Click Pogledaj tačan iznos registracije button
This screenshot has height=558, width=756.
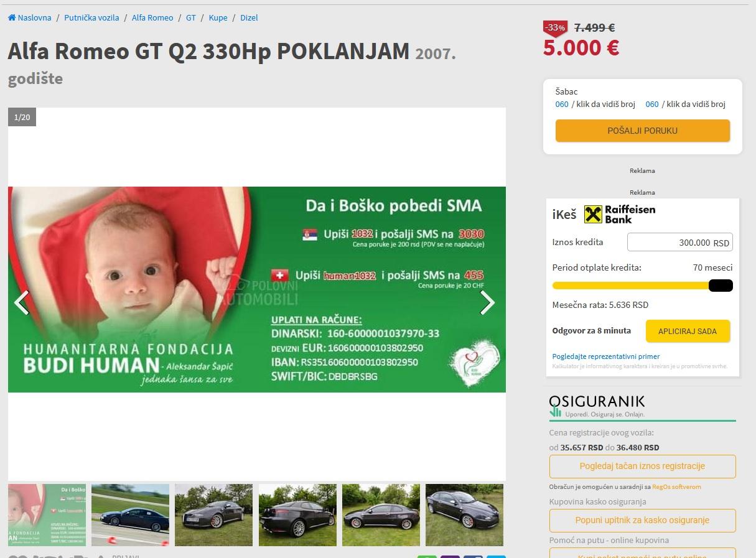[x=642, y=466]
